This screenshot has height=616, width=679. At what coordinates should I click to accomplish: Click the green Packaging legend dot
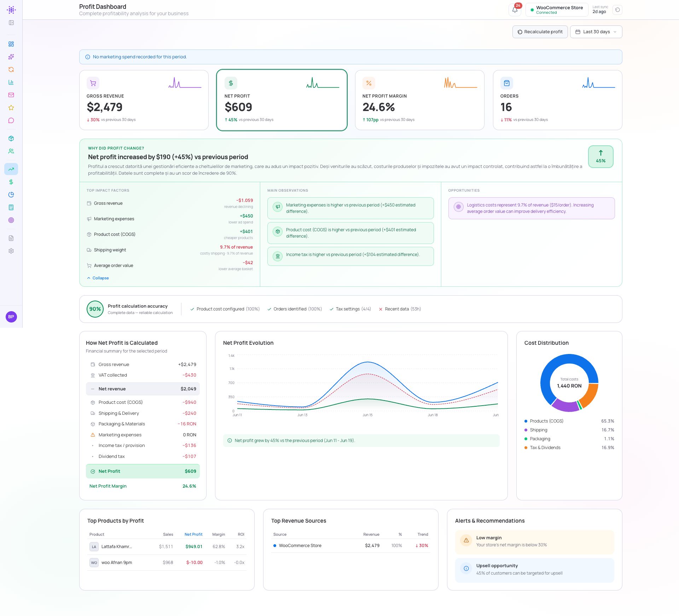(x=526, y=439)
